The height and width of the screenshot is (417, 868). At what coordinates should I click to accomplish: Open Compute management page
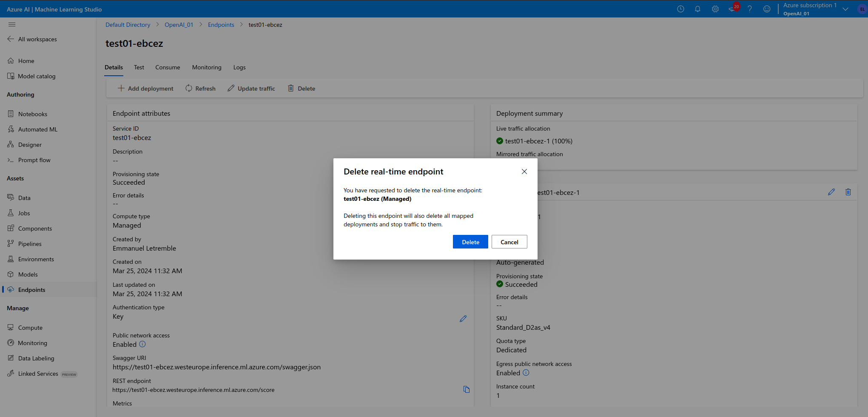[25, 328]
